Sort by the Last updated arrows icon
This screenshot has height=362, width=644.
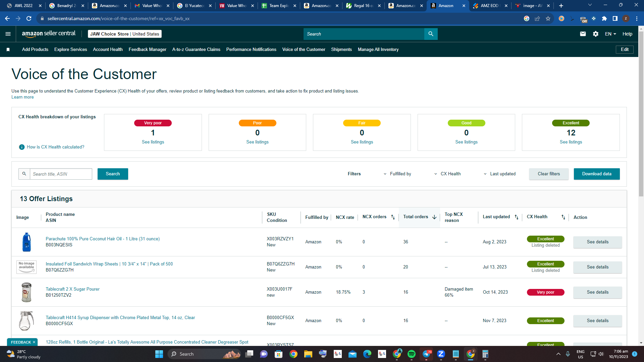(517, 217)
